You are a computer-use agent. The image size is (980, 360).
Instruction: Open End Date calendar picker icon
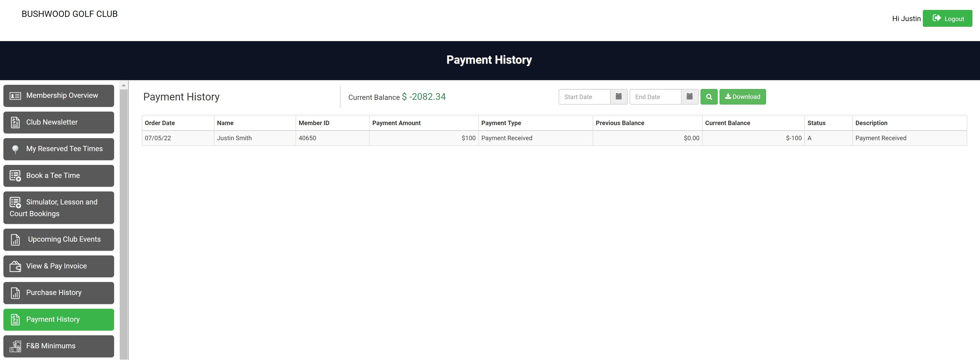click(x=689, y=97)
